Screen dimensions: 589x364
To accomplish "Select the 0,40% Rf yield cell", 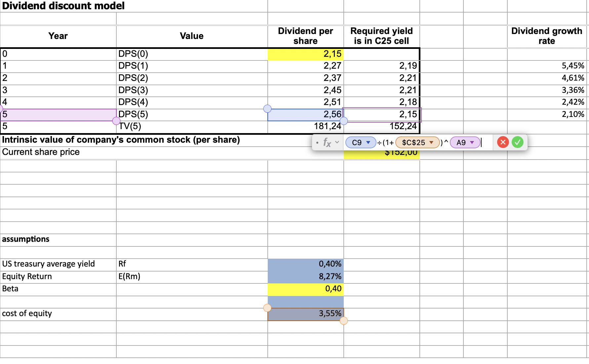I will (306, 264).
